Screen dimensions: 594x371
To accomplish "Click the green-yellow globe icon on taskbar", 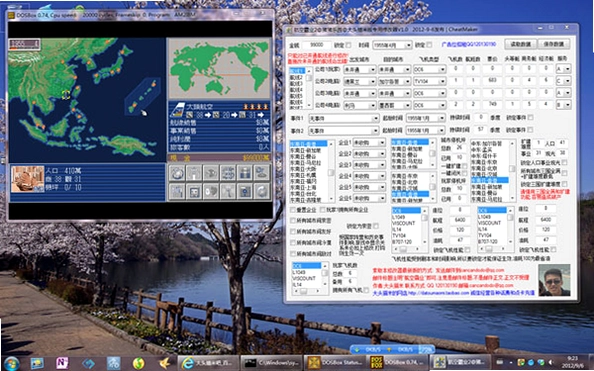I will point(139,363).
